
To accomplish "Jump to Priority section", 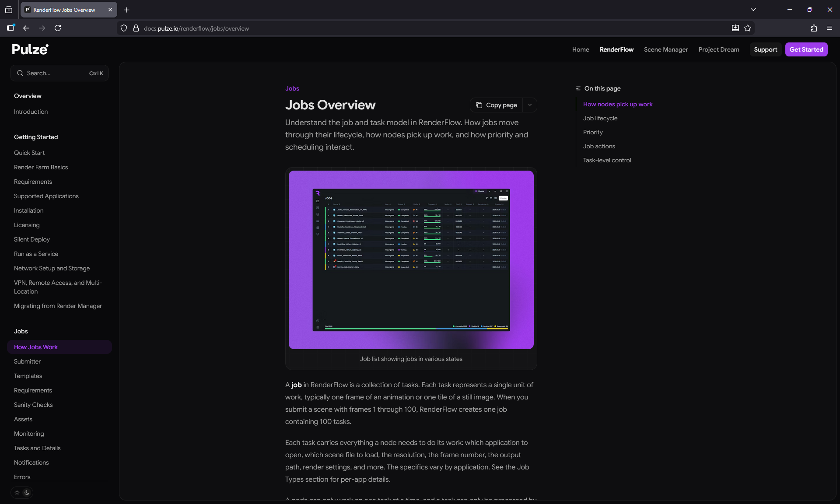I will pos(593,132).
